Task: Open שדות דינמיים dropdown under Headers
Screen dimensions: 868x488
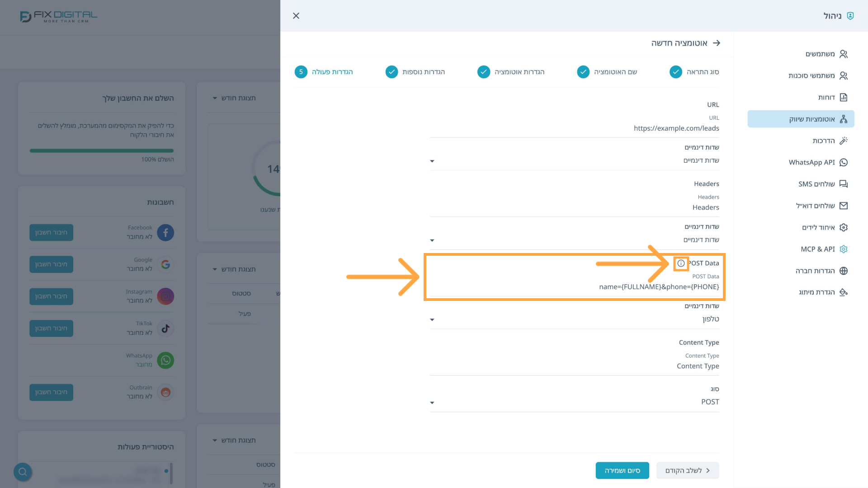Action: [575, 240]
